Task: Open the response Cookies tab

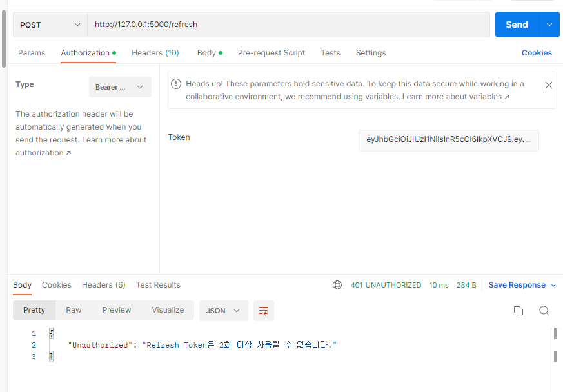Action: [x=57, y=285]
